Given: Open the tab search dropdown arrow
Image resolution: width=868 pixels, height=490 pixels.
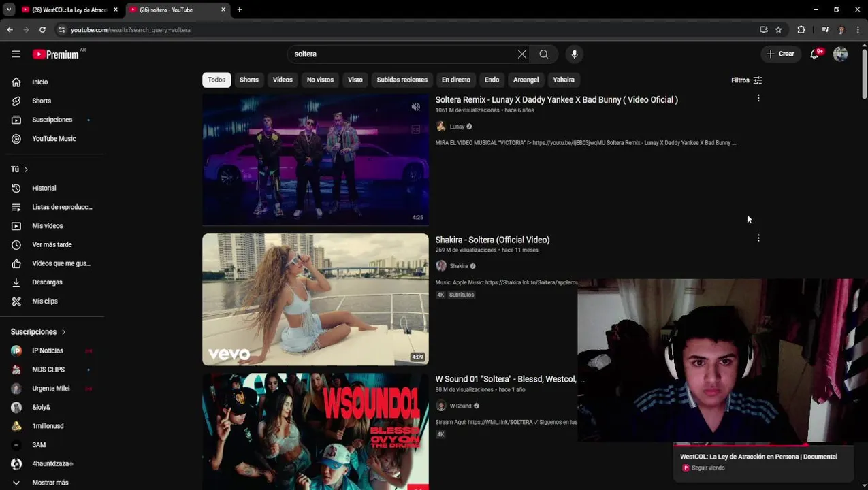Looking at the screenshot, I should (9, 10).
